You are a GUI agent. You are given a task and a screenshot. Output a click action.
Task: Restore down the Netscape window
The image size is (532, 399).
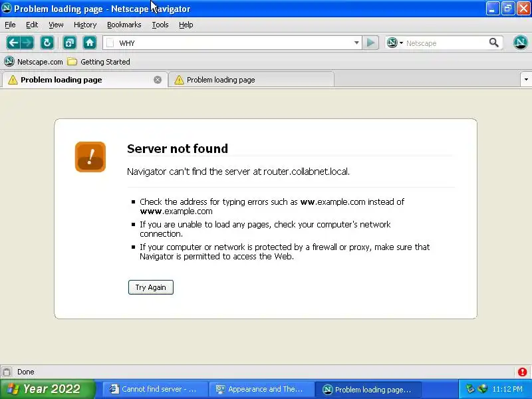508,9
